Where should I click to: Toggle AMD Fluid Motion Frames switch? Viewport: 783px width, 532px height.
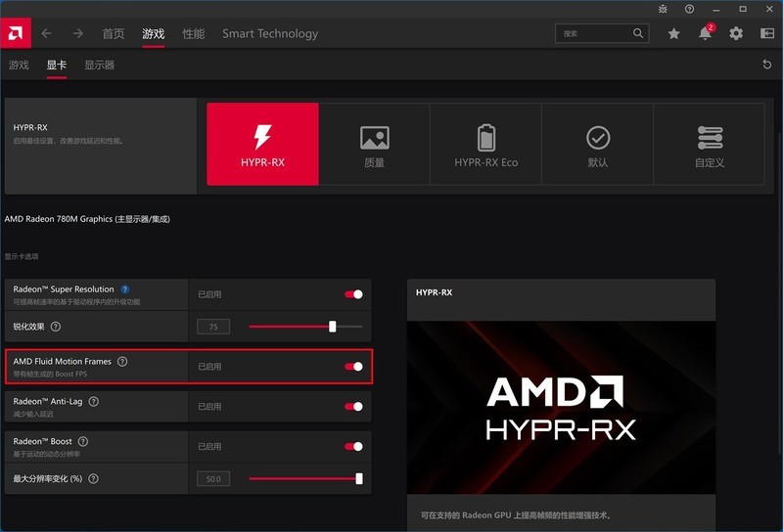(x=353, y=367)
